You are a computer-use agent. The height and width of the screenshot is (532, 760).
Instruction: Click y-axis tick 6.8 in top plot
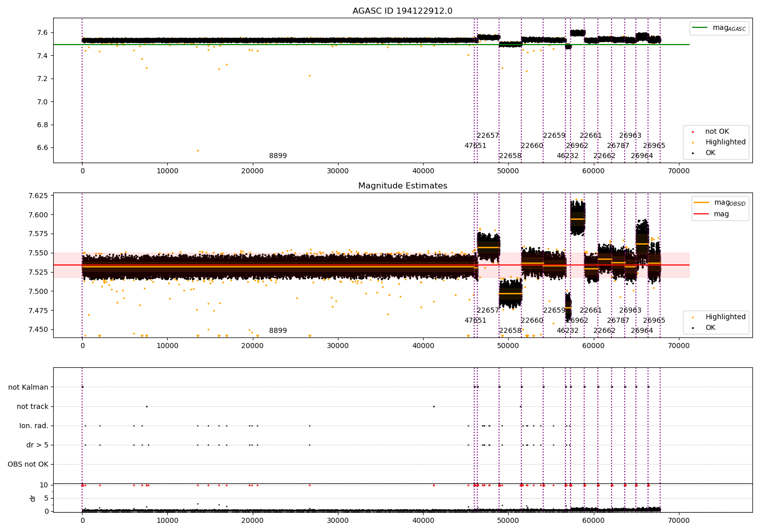point(43,125)
